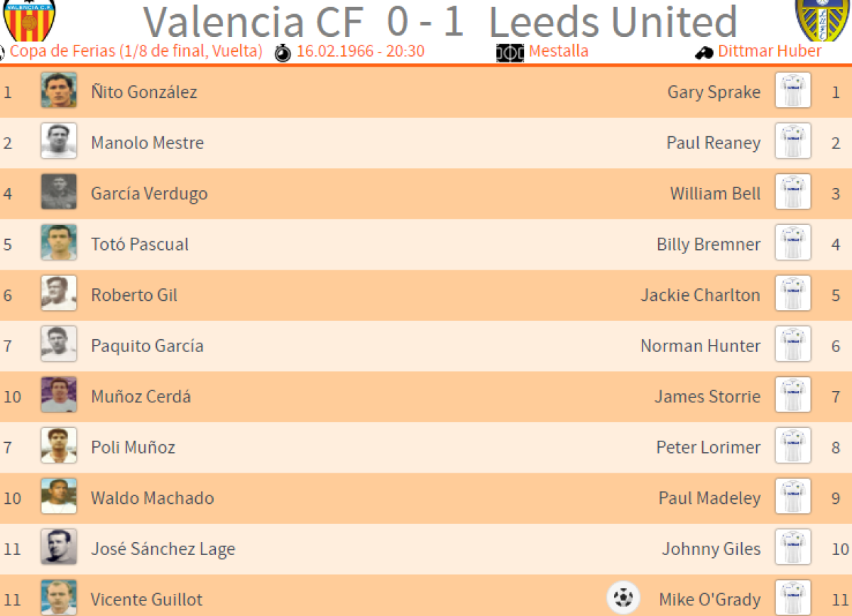Open Ñito González's player photo
This screenshot has height=616, width=852.
pos(58,91)
